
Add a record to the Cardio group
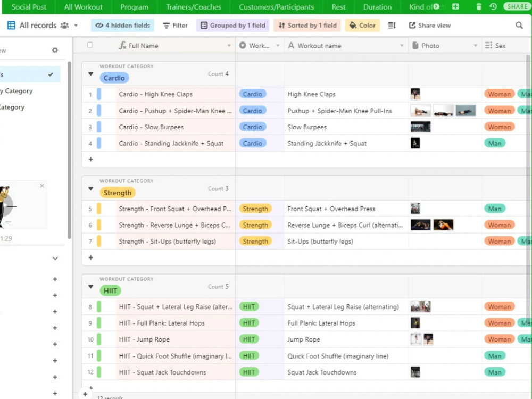point(90,160)
